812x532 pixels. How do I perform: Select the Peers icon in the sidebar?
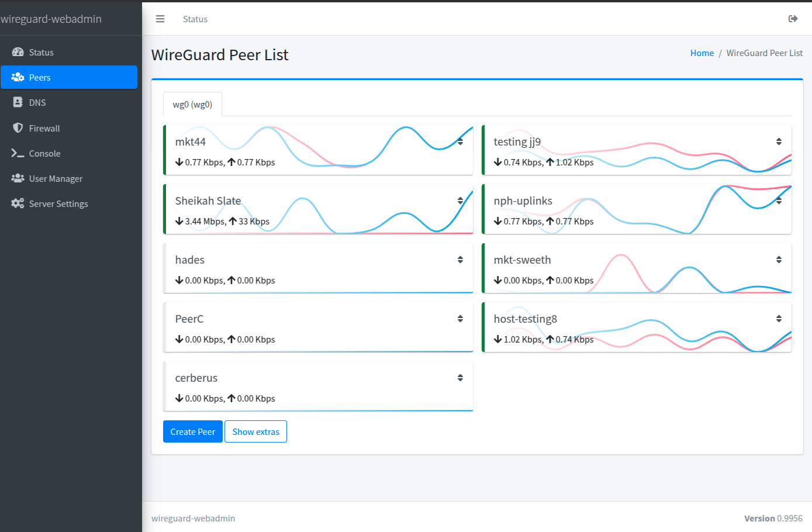tap(18, 77)
